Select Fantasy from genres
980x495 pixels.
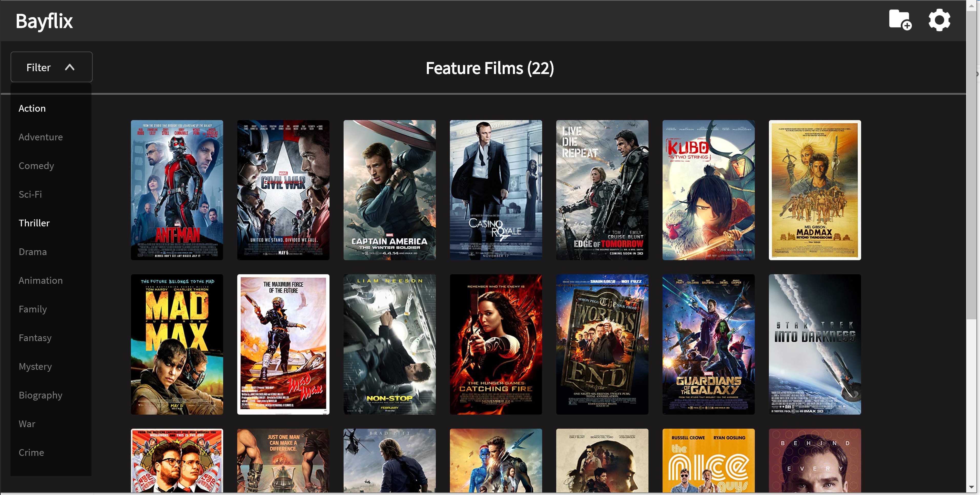pyautogui.click(x=35, y=338)
